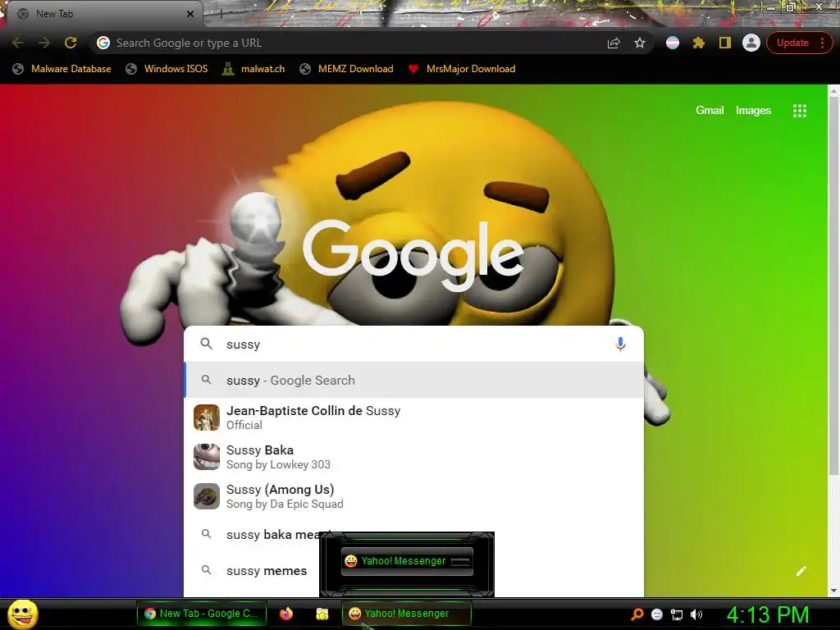Open the side panel icon
This screenshot has width=840, height=630.
(x=725, y=43)
